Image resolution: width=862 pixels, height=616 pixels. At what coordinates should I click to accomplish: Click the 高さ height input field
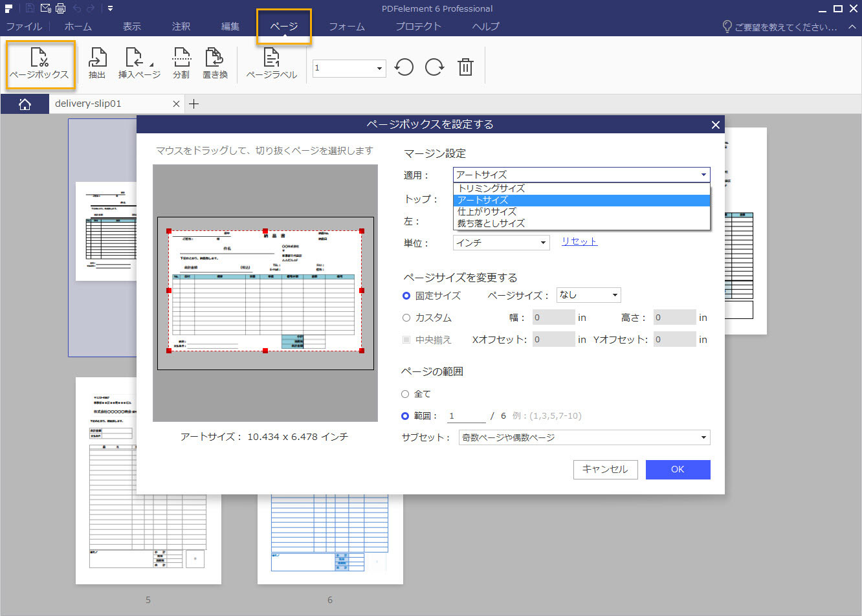(674, 318)
